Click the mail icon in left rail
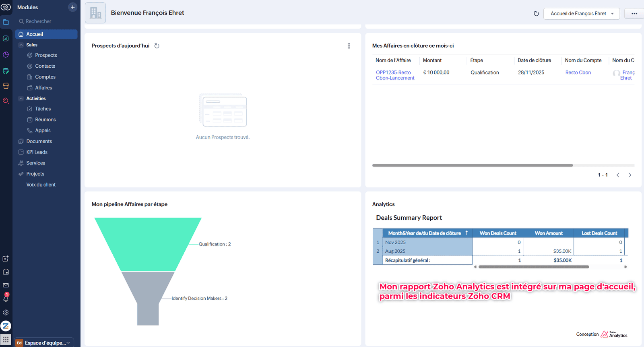The image size is (644, 347). pyautogui.click(x=6, y=285)
